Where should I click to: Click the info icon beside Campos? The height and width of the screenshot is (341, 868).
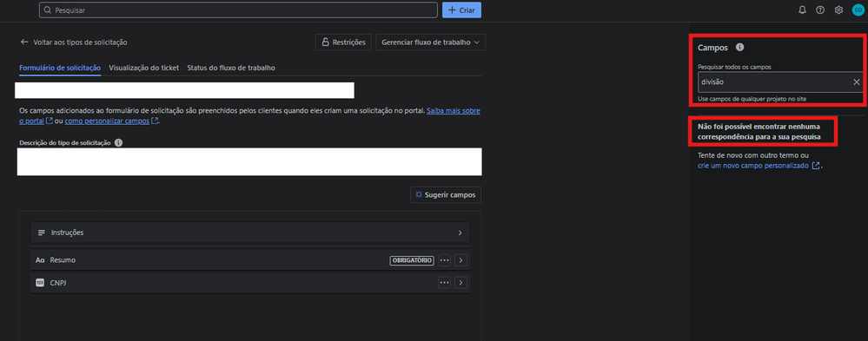(739, 48)
